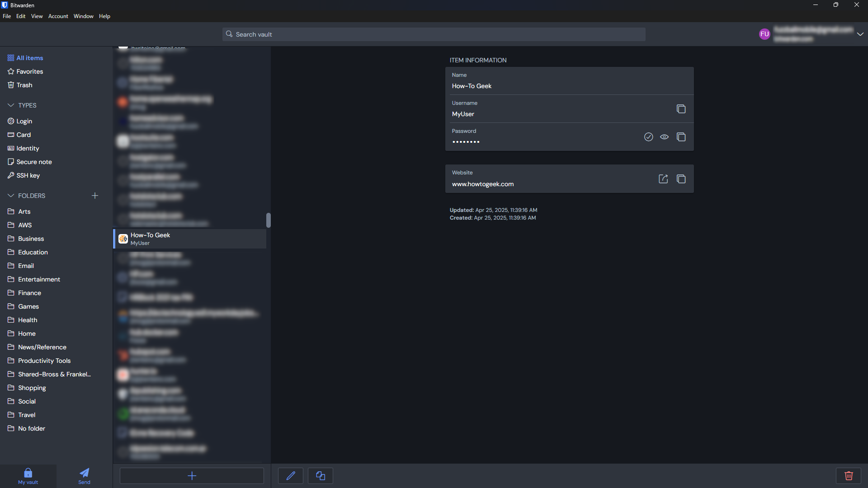Open the Account menu

pos(58,16)
